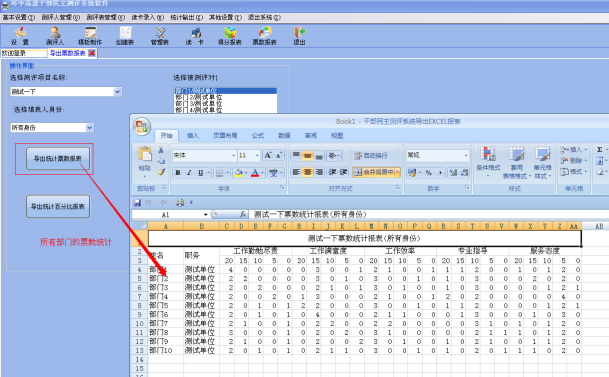Expand the 测试一下 project name dropdown
The height and width of the screenshot is (377, 609).
(117, 92)
